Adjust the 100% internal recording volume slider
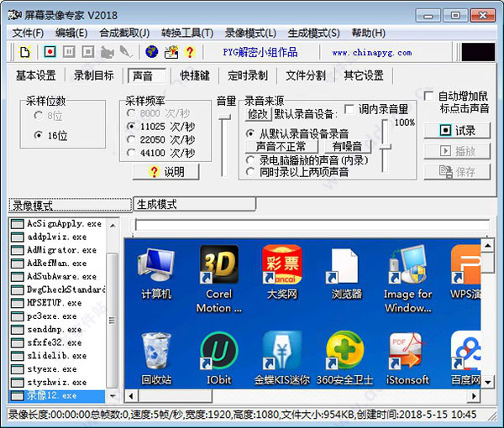504x428 pixels. (x=385, y=148)
